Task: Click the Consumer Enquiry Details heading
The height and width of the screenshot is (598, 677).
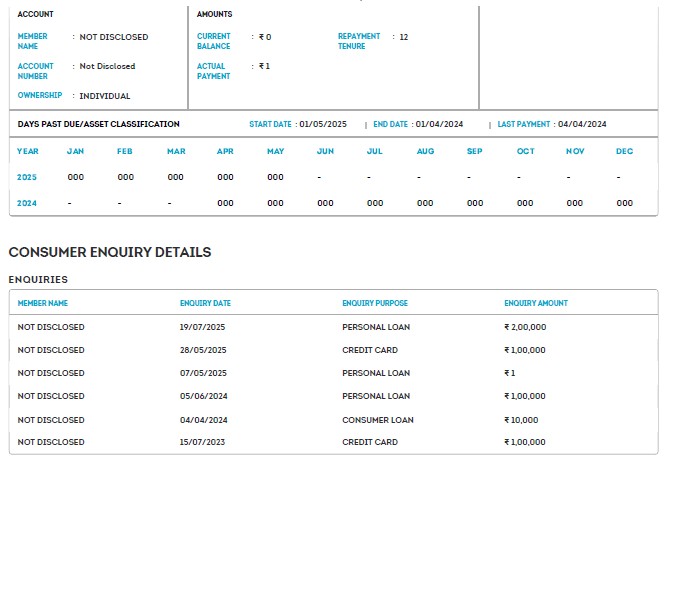Action: (x=110, y=252)
